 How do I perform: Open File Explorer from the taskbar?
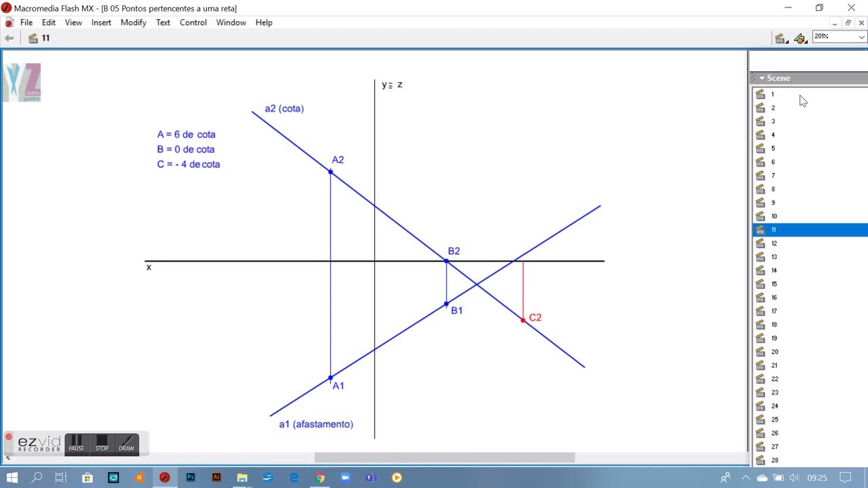242,478
